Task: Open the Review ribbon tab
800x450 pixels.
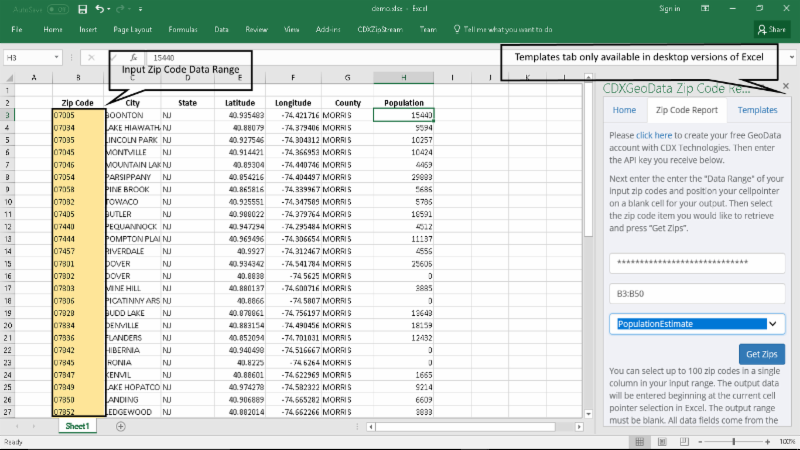Action: (x=256, y=30)
